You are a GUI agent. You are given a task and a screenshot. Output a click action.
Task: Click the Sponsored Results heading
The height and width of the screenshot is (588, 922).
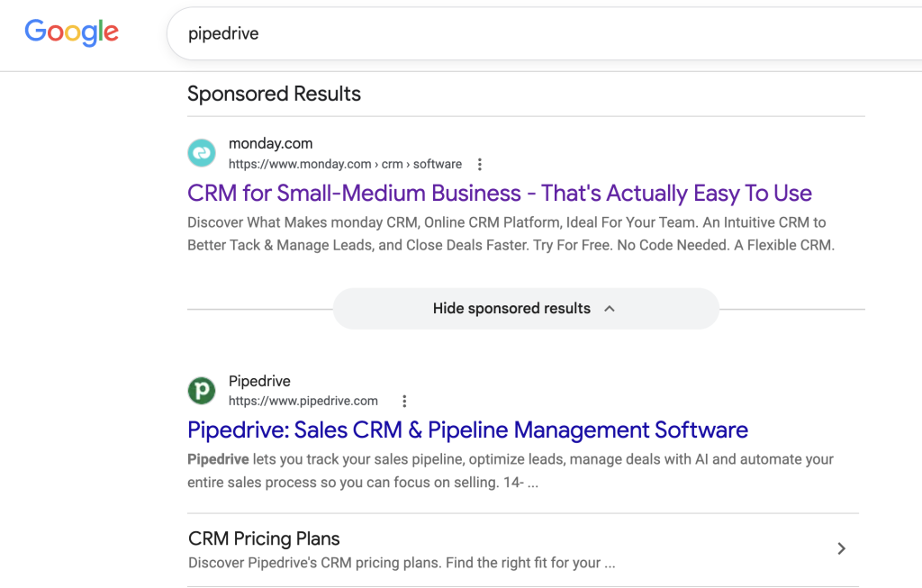click(274, 94)
